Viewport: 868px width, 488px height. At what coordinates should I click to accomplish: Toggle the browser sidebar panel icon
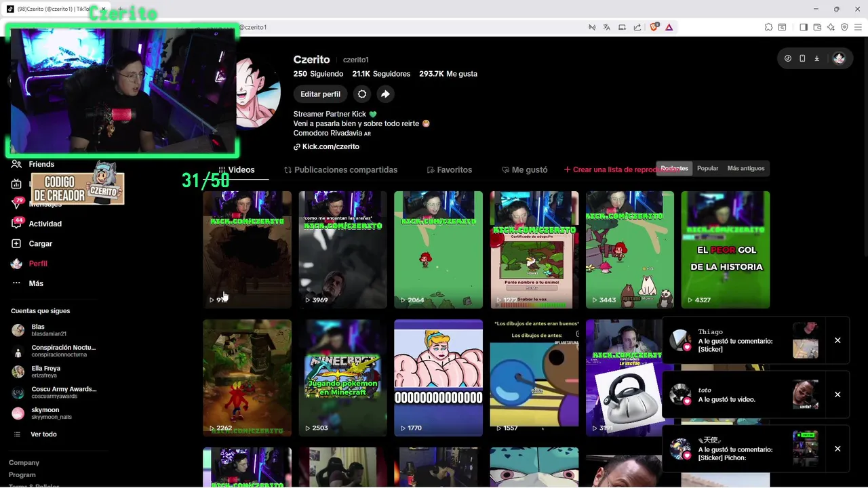[803, 27]
